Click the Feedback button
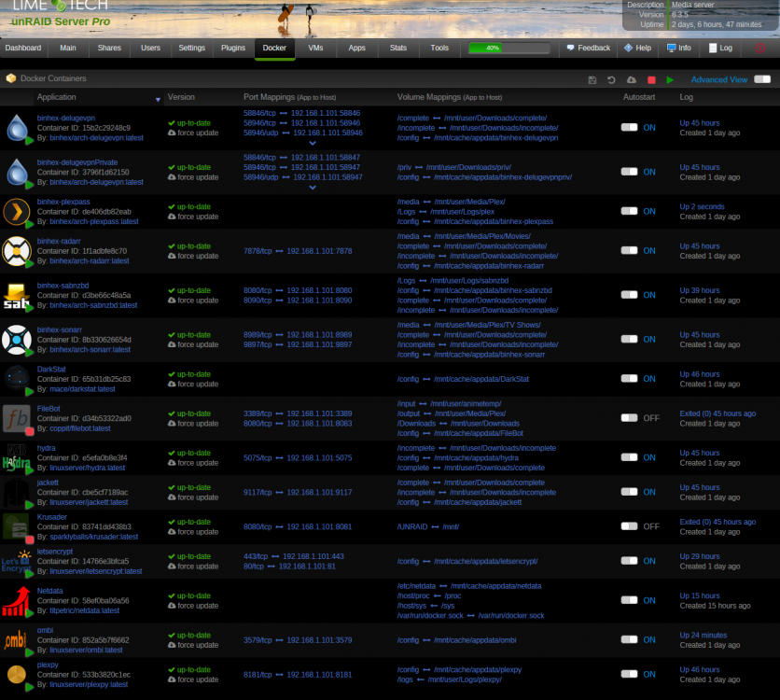Viewport: 780px width, 700px height. coord(589,48)
